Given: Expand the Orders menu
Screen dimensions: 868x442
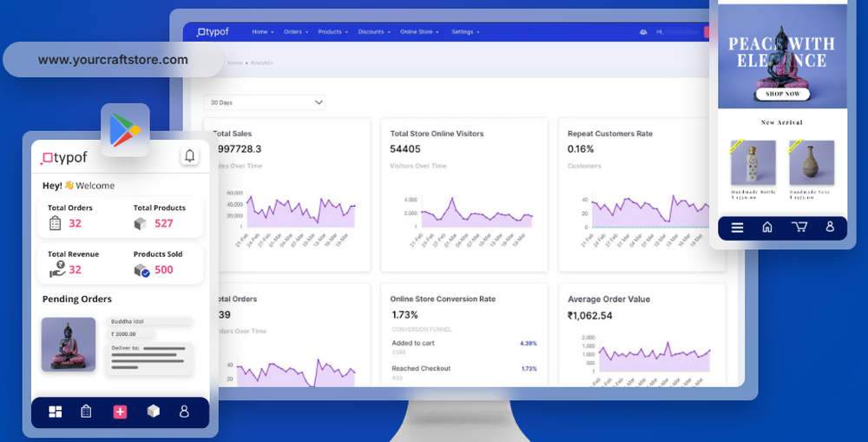Looking at the screenshot, I should click(296, 32).
